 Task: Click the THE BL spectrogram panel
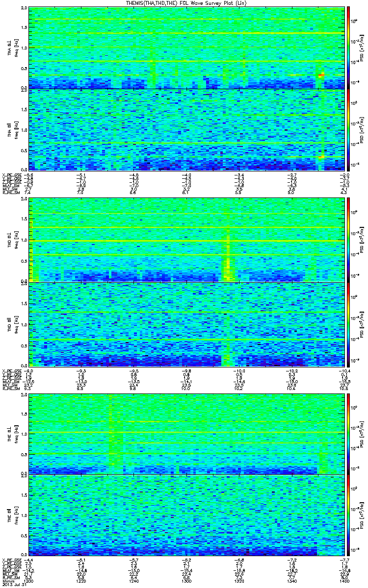pos(186,433)
